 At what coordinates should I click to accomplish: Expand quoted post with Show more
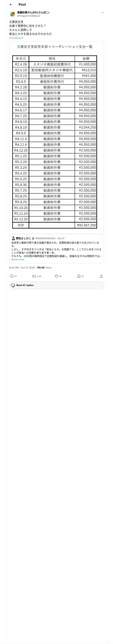coord(18,259)
